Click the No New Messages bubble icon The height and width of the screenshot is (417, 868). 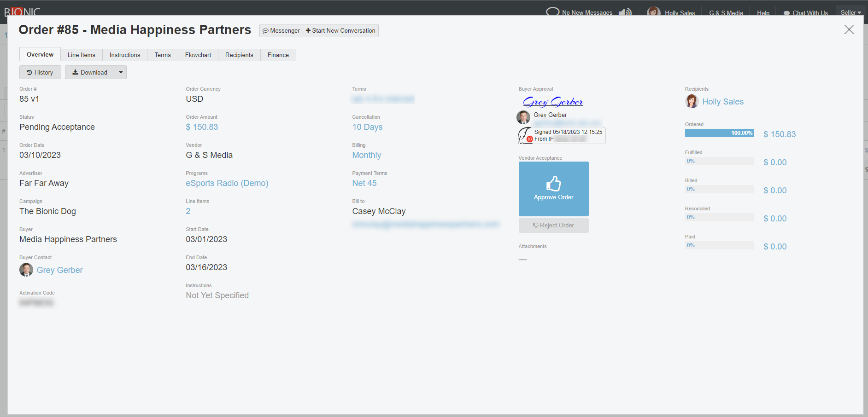coord(552,12)
